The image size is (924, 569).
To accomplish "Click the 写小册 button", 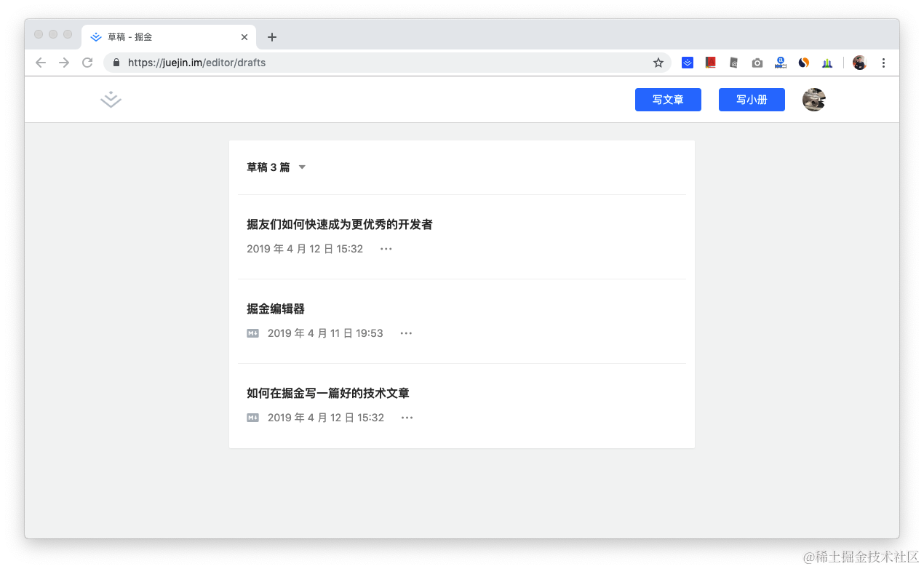I will click(x=752, y=100).
